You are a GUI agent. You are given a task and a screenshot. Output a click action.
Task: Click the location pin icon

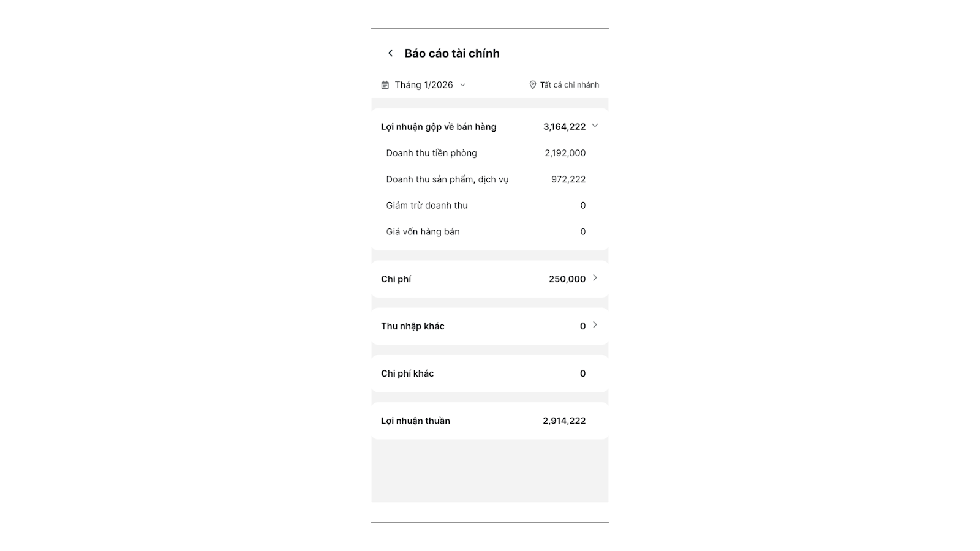tap(533, 85)
